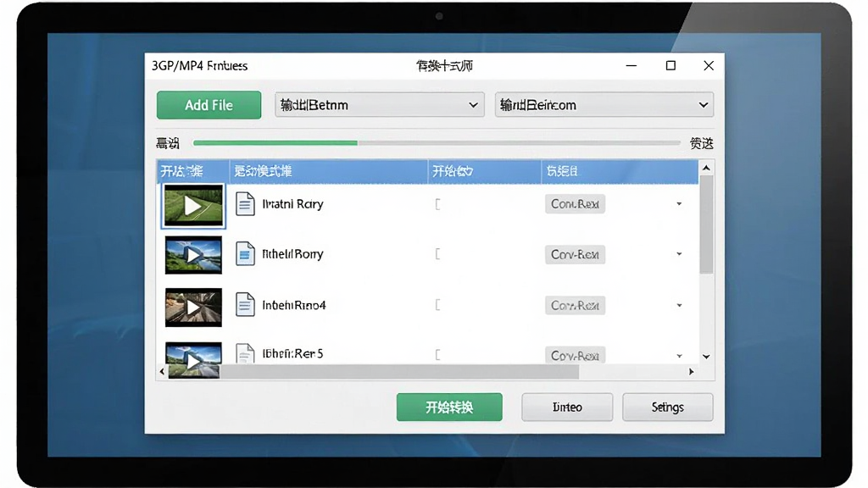Select the column header above the Conv-Rext buttons
The width and height of the screenshot is (868, 488).
tap(620, 171)
